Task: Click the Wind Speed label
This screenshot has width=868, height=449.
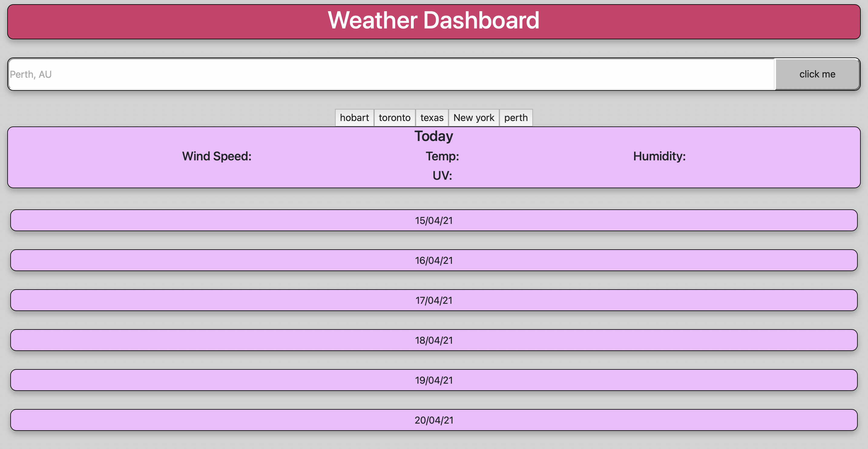Action: (x=217, y=156)
